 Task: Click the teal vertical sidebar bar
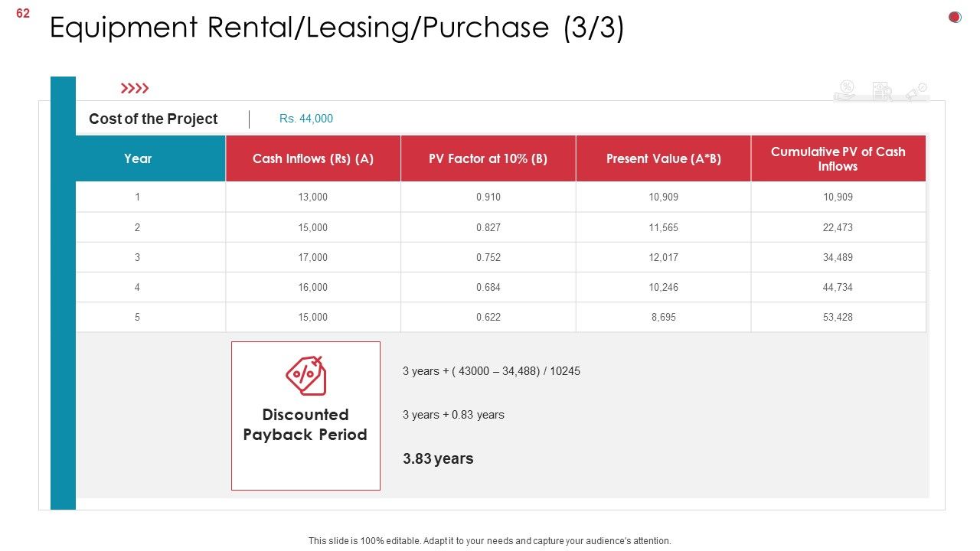(63, 293)
